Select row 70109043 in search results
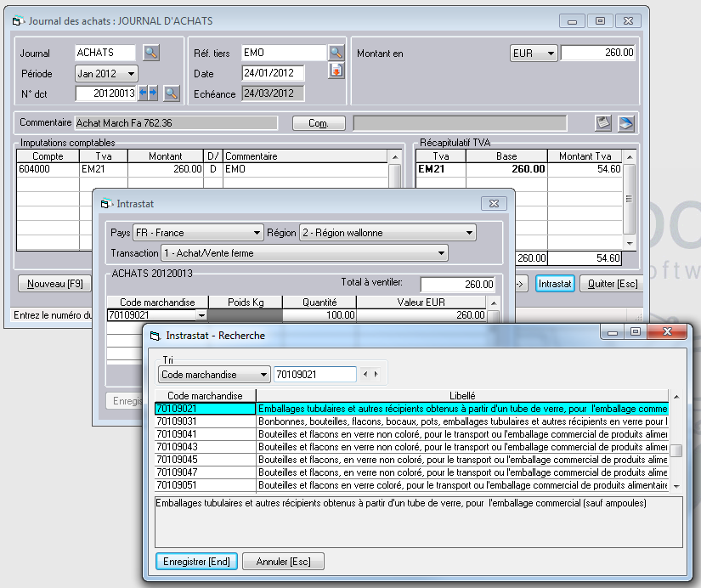701x588 pixels. point(411,447)
